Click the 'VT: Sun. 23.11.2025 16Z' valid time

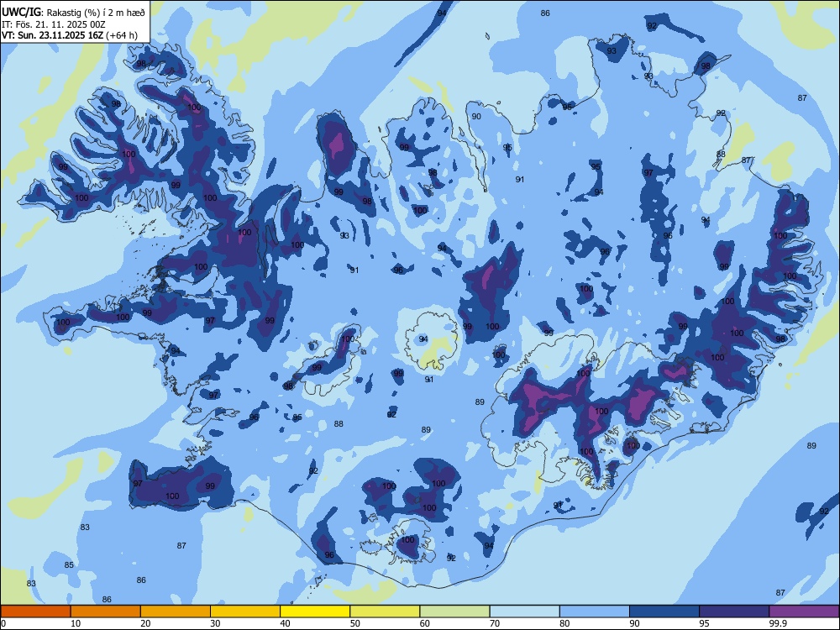(x=52, y=35)
